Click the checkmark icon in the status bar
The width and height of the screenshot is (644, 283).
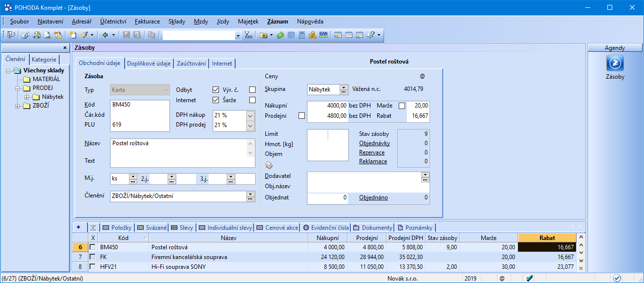tap(529, 278)
